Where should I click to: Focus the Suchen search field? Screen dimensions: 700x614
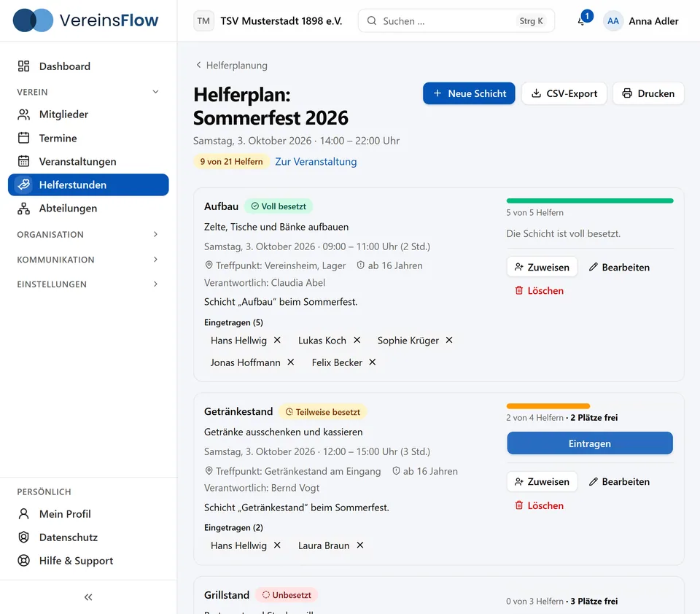click(x=456, y=20)
